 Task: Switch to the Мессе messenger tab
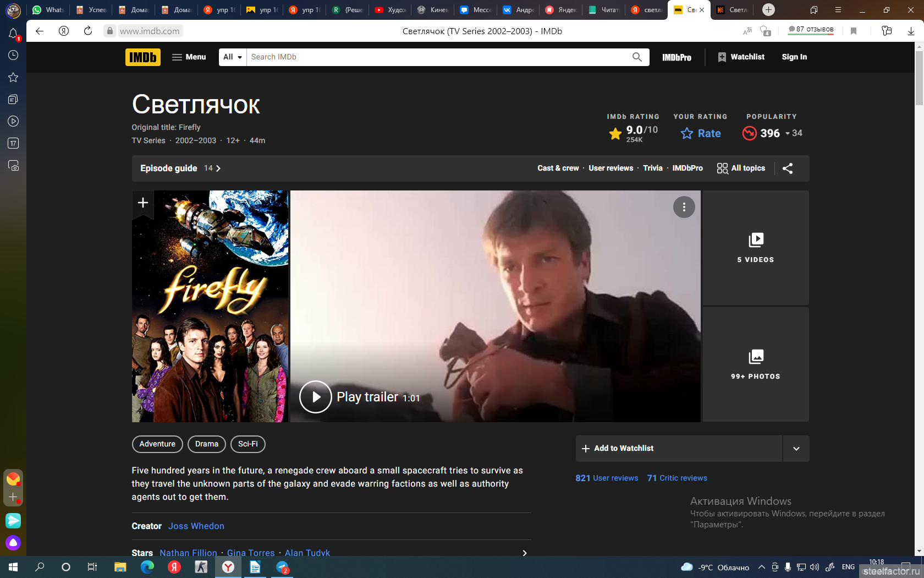(x=475, y=10)
